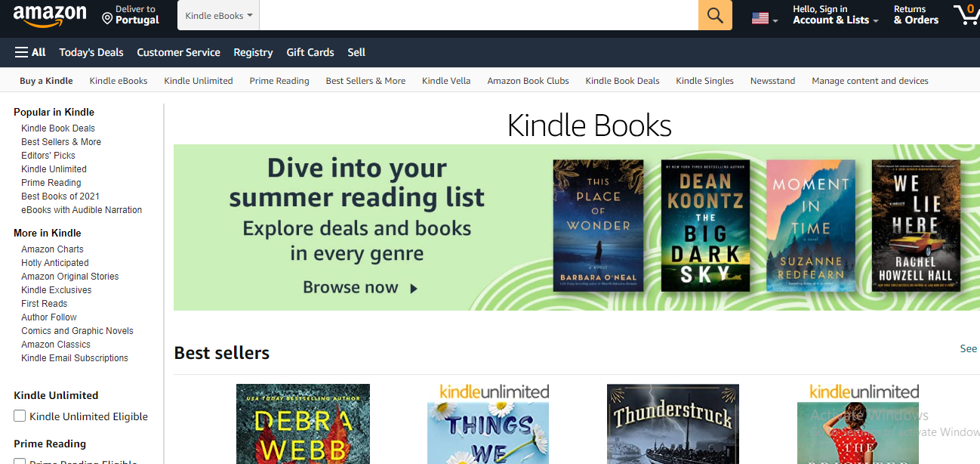The image size is (980, 464).
Task: Click the Amazon Charts link
Action: coord(52,249)
